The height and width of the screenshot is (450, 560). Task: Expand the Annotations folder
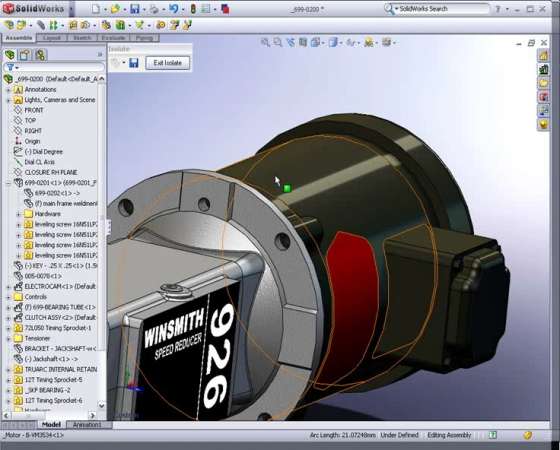pyautogui.click(x=8, y=90)
